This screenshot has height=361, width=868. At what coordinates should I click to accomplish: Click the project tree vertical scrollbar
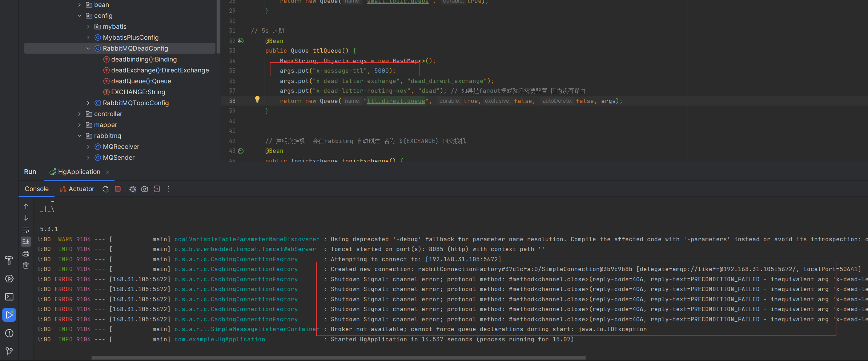218,27
